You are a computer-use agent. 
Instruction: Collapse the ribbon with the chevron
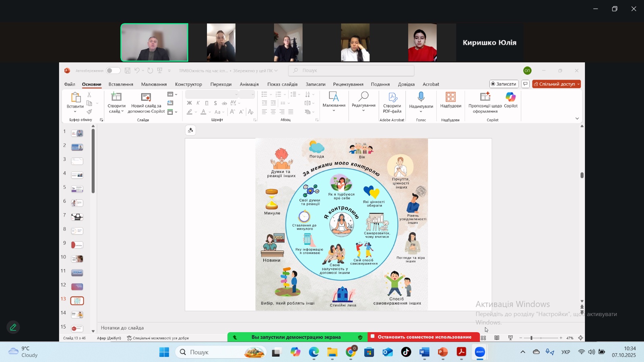click(577, 119)
